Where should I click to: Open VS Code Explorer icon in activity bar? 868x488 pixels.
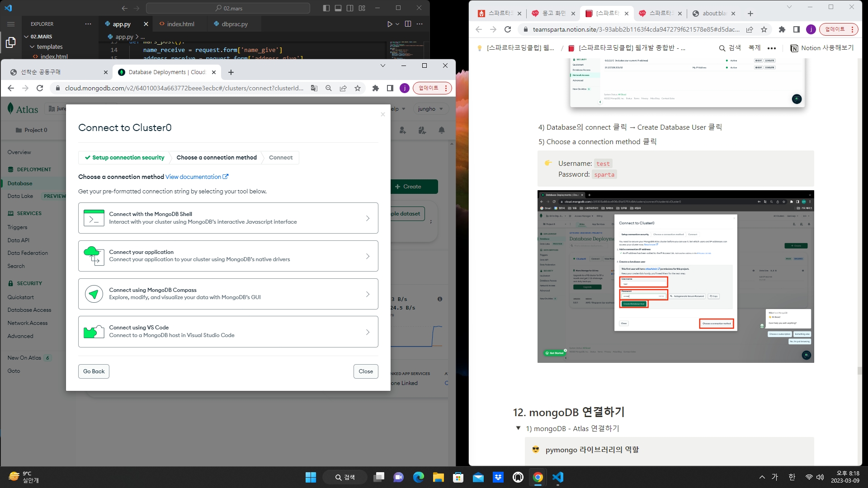pyautogui.click(x=10, y=42)
